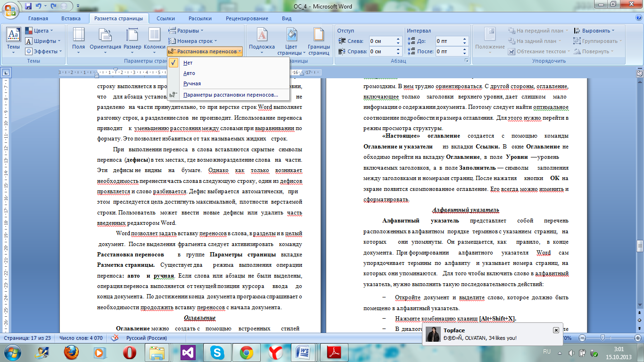The height and width of the screenshot is (362, 644).
Task: Click the После spacing input field
Action: point(449,51)
